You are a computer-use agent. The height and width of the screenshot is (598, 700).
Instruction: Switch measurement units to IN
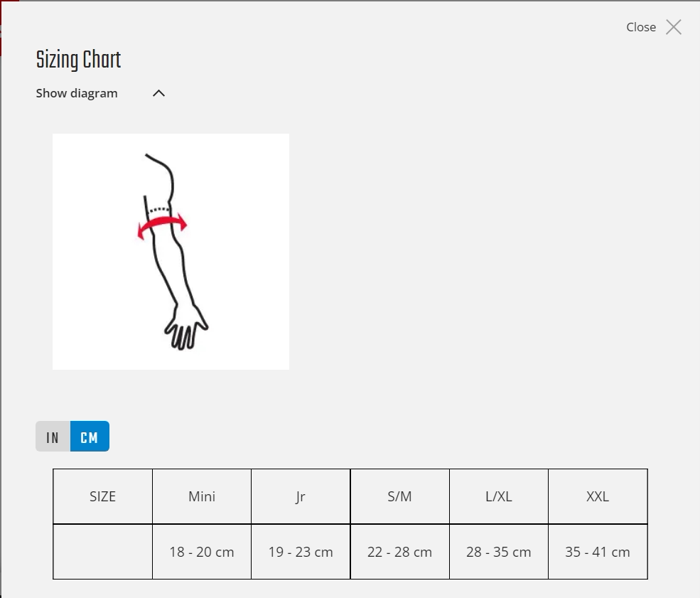click(53, 437)
